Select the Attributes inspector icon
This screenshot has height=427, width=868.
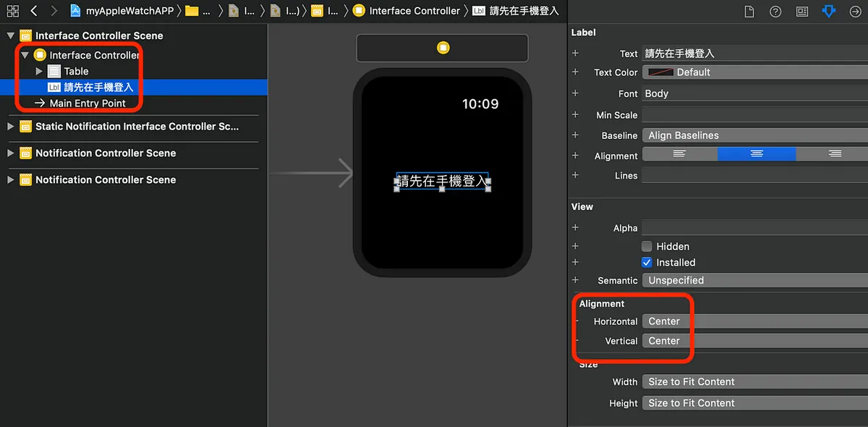(x=829, y=12)
